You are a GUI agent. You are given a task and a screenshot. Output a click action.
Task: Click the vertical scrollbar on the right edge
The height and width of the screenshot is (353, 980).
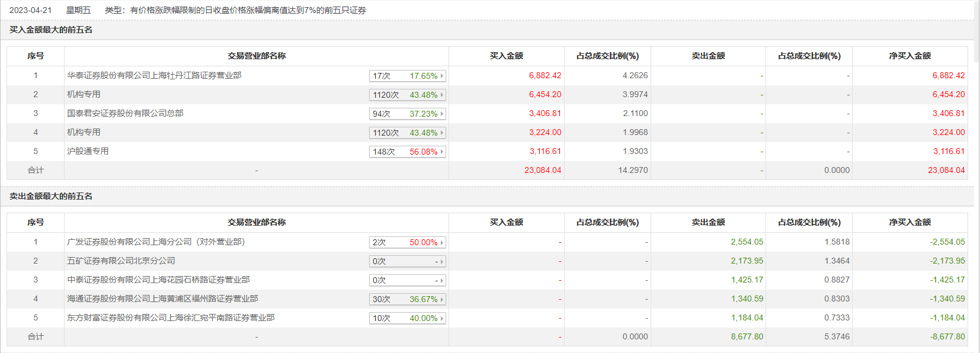(x=976, y=36)
